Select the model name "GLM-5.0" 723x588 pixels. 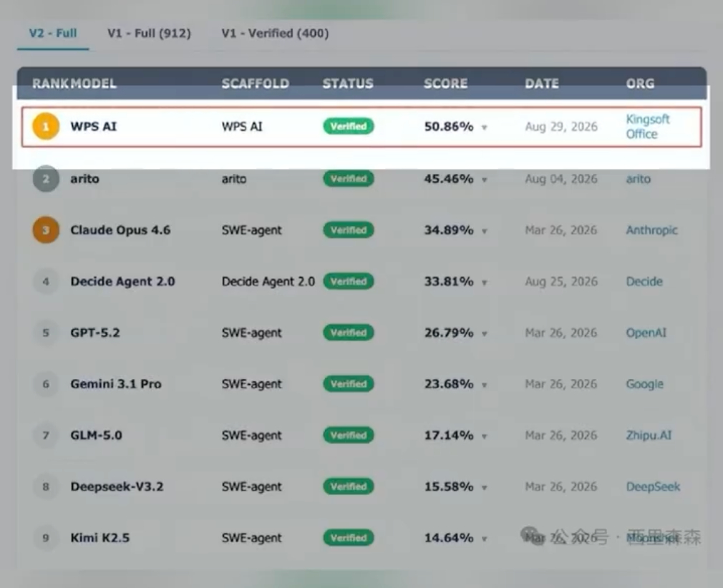point(96,435)
